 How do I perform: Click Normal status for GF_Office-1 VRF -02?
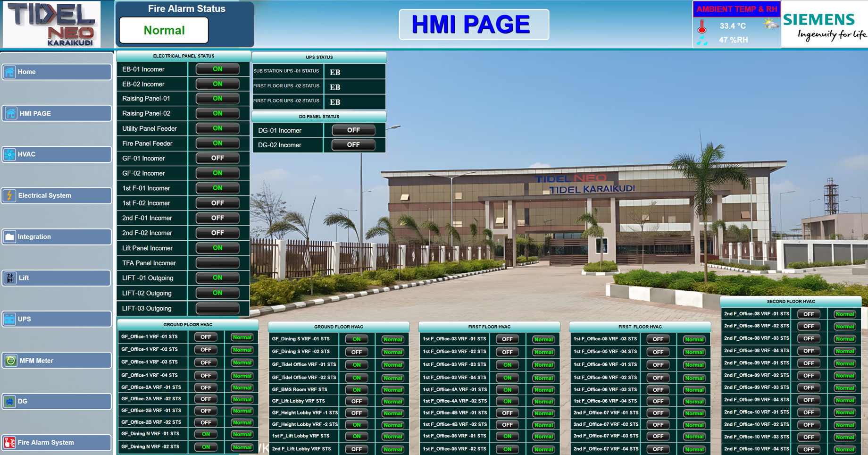point(242,350)
